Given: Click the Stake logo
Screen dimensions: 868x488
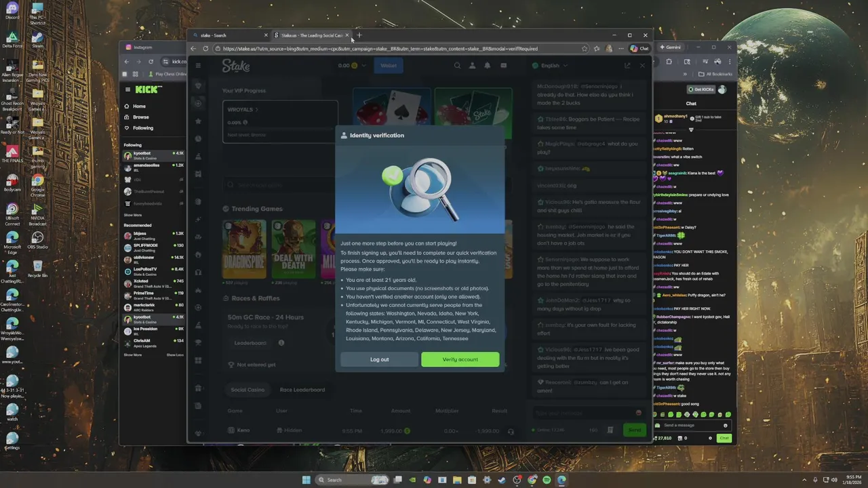Looking at the screenshot, I should click(236, 66).
